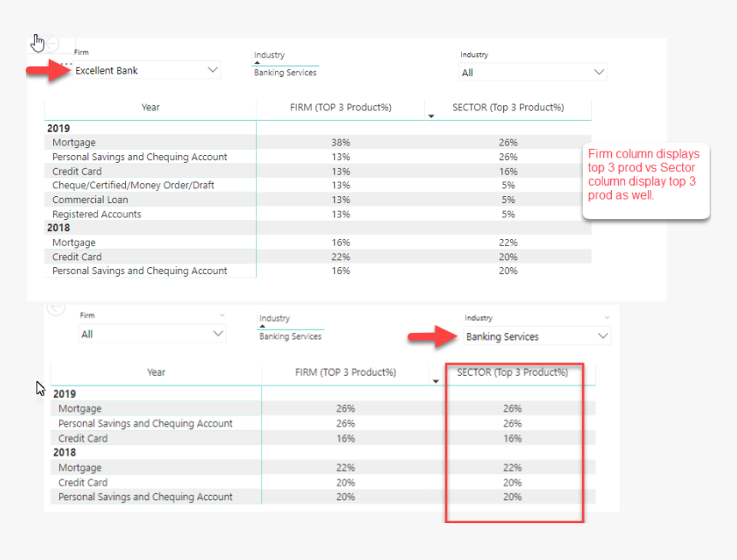
Task: Open more options ellipsis beside Firm slicer
Action: (66, 63)
